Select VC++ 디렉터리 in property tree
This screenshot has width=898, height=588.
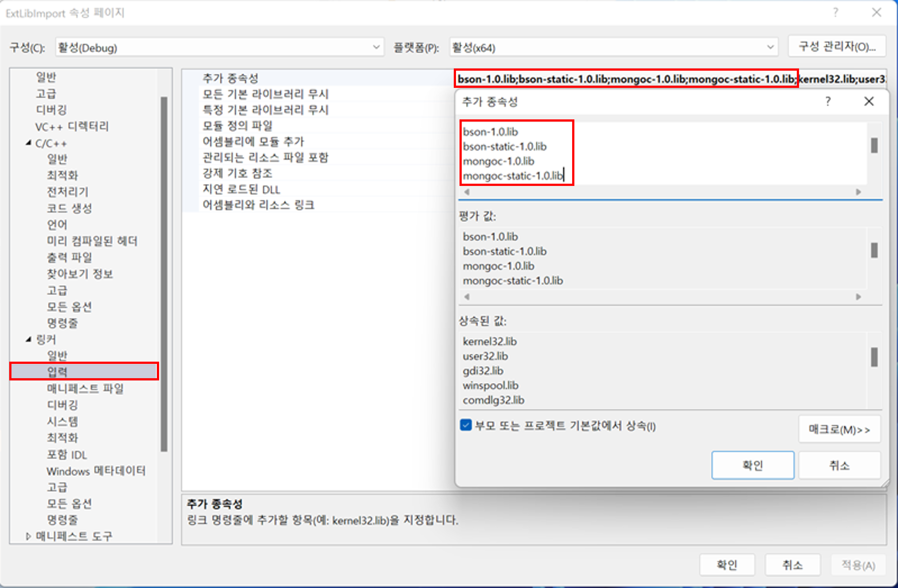(x=72, y=126)
